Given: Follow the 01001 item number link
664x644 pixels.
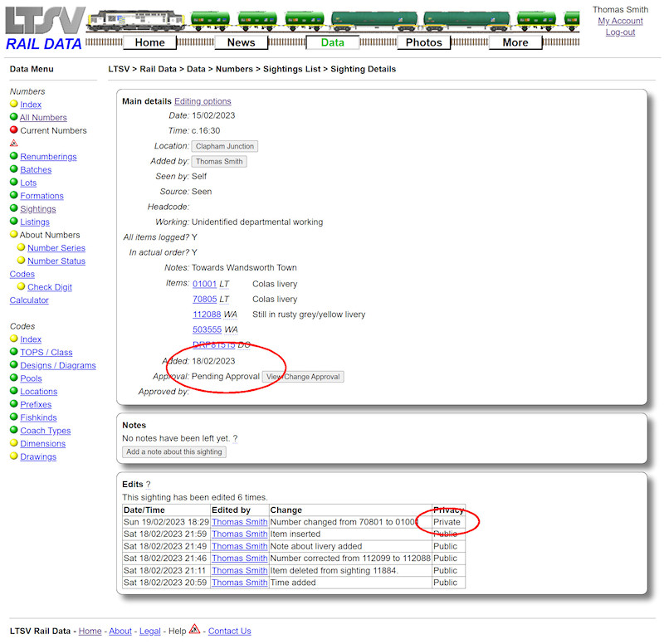Looking at the screenshot, I should click(204, 284).
